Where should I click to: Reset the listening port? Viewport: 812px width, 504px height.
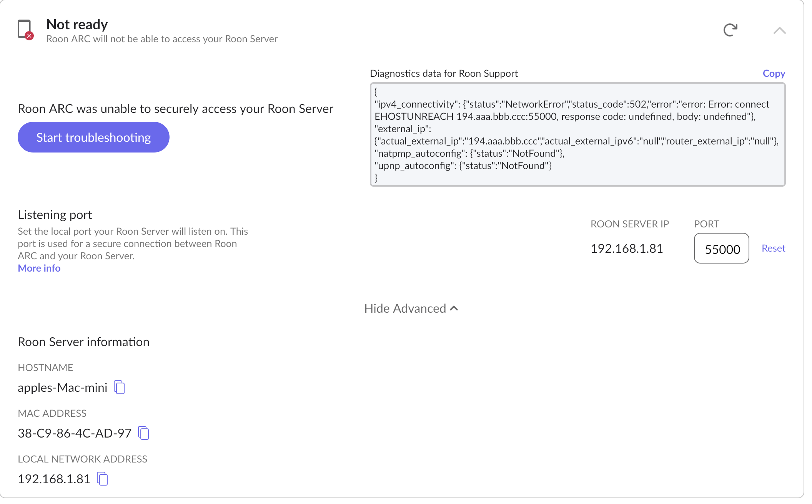pyautogui.click(x=773, y=248)
